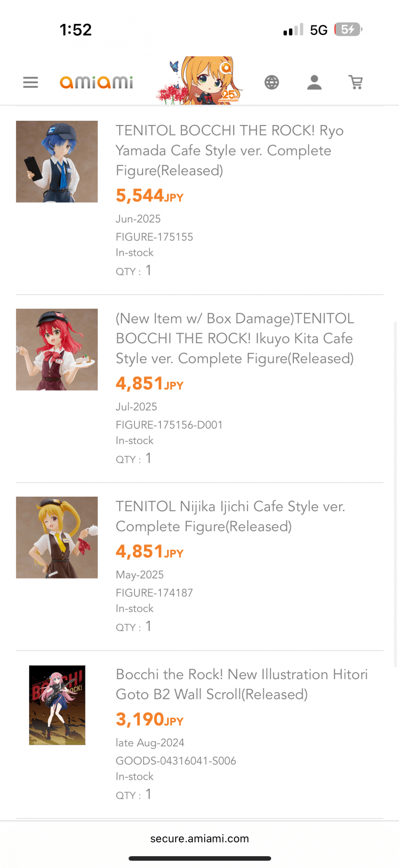The image size is (399, 868).
Task: Tap the AmiAmi logo
Action: 96,82
